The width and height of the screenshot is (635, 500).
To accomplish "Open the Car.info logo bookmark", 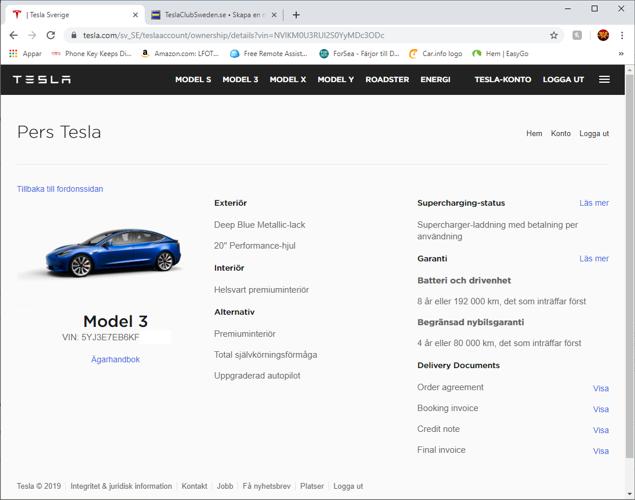I will [435, 53].
